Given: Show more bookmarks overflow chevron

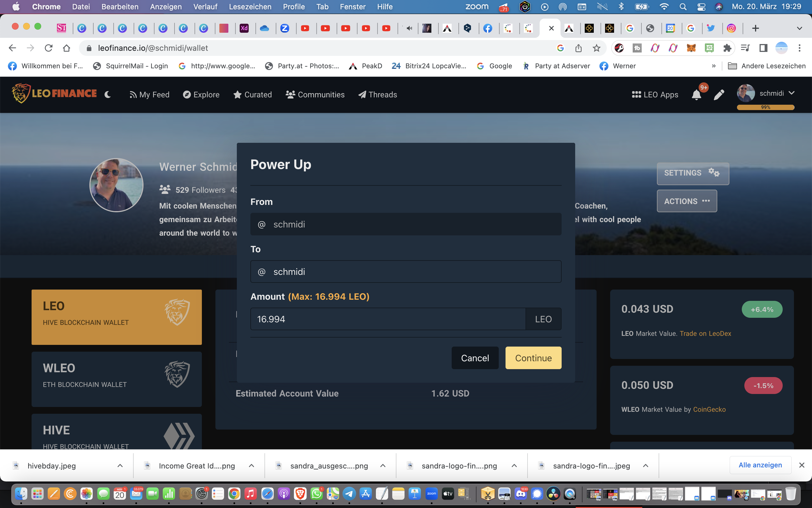Looking at the screenshot, I should [x=714, y=66].
